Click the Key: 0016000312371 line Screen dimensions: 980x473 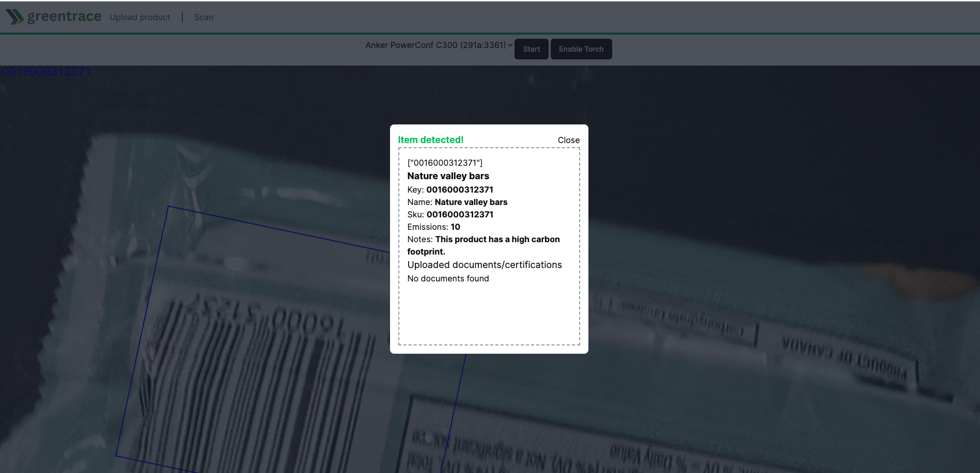click(450, 190)
